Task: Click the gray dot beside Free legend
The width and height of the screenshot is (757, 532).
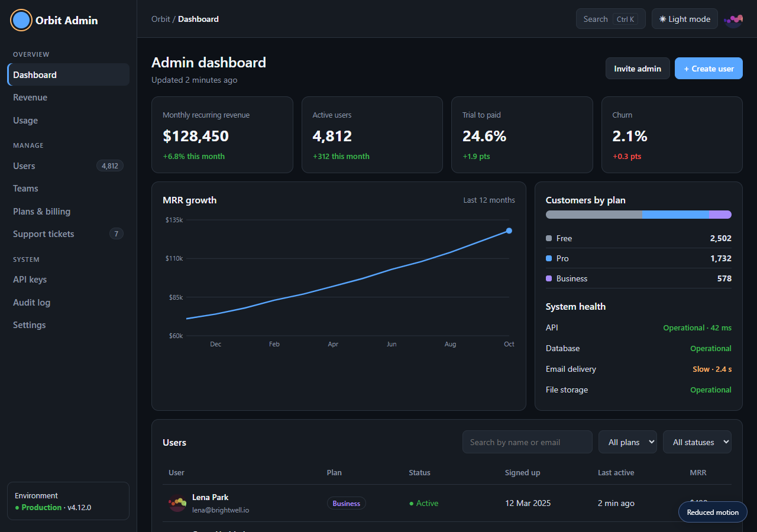Action: (549, 238)
